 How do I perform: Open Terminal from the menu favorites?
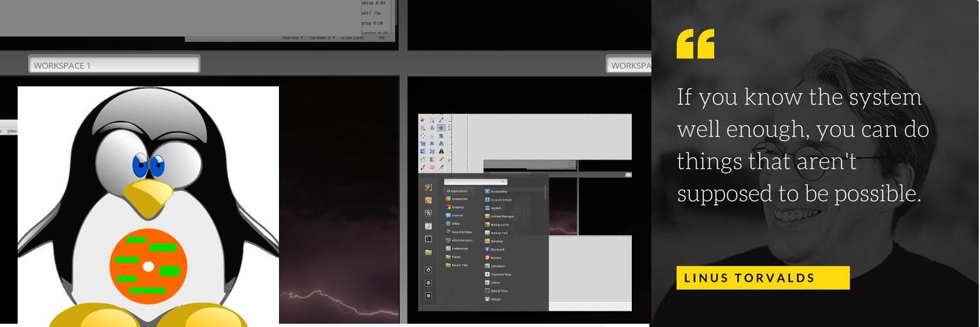point(428,239)
